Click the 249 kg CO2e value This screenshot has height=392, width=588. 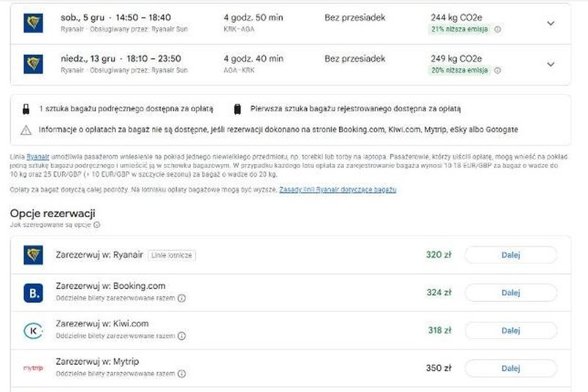tap(456, 59)
